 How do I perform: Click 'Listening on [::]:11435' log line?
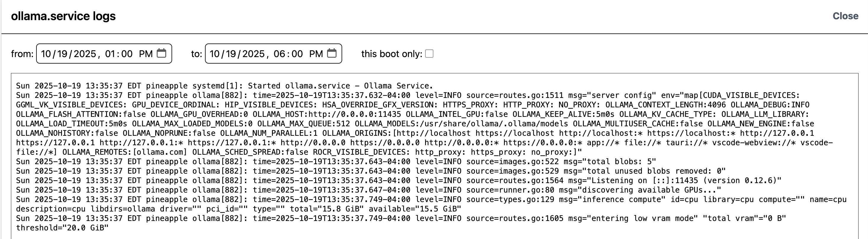(x=399, y=180)
